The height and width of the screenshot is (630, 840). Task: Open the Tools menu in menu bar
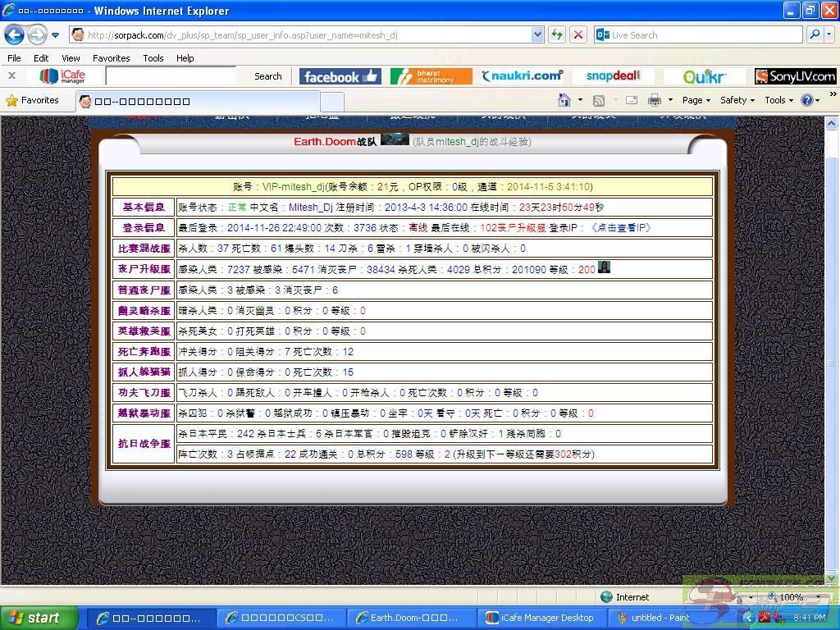153,58
